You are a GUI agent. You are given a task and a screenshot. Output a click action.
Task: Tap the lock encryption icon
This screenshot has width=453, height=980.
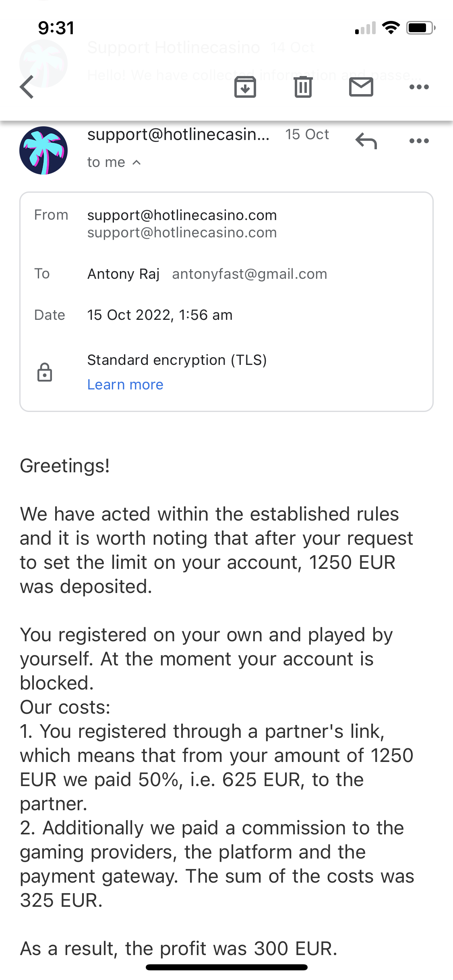click(x=45, y=372)
